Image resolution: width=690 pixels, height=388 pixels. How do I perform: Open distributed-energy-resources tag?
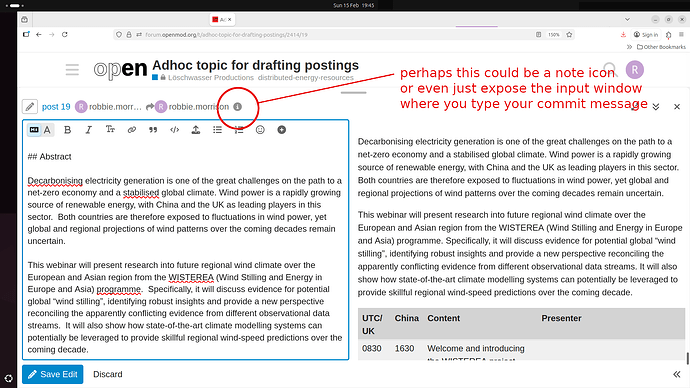click(305, 77)
